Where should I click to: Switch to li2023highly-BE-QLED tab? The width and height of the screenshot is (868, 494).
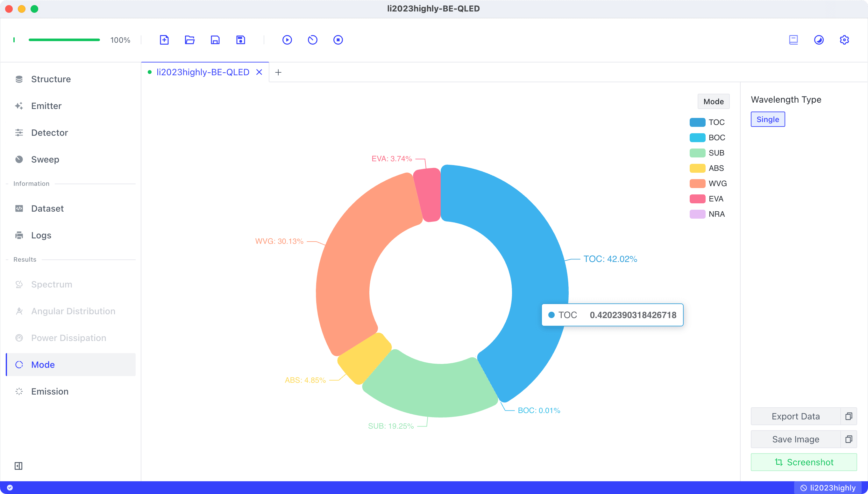(x=203, y=72)
